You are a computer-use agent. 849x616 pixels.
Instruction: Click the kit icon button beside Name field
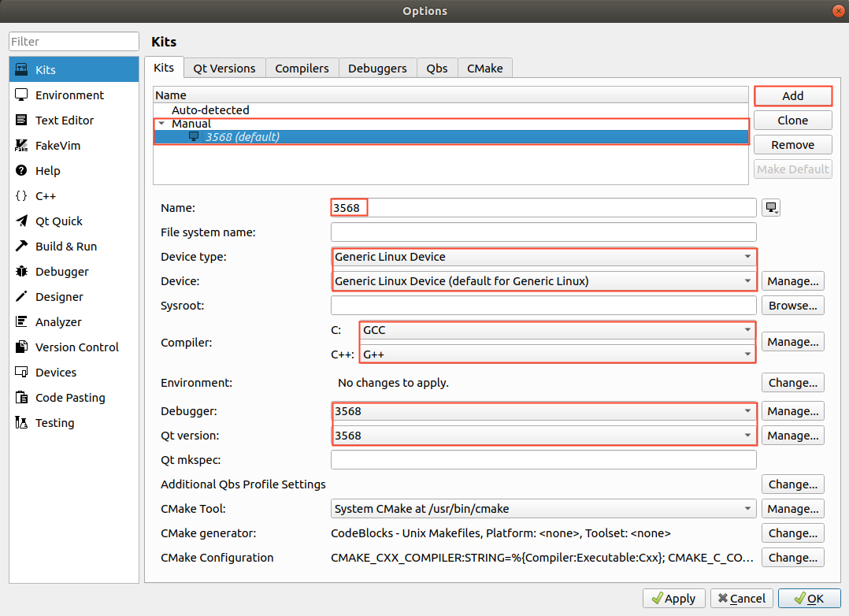click(x=771, y=208)
